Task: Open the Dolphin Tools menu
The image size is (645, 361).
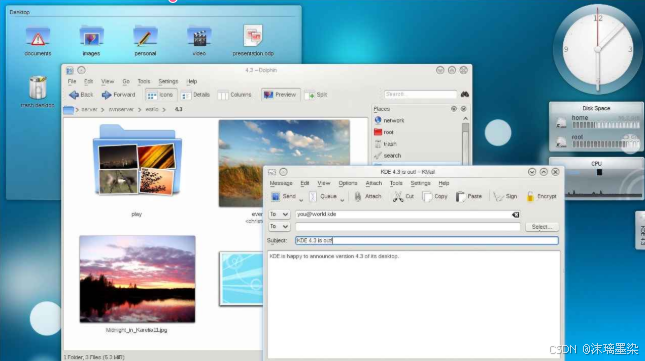Action: click(x=144, y=81)
